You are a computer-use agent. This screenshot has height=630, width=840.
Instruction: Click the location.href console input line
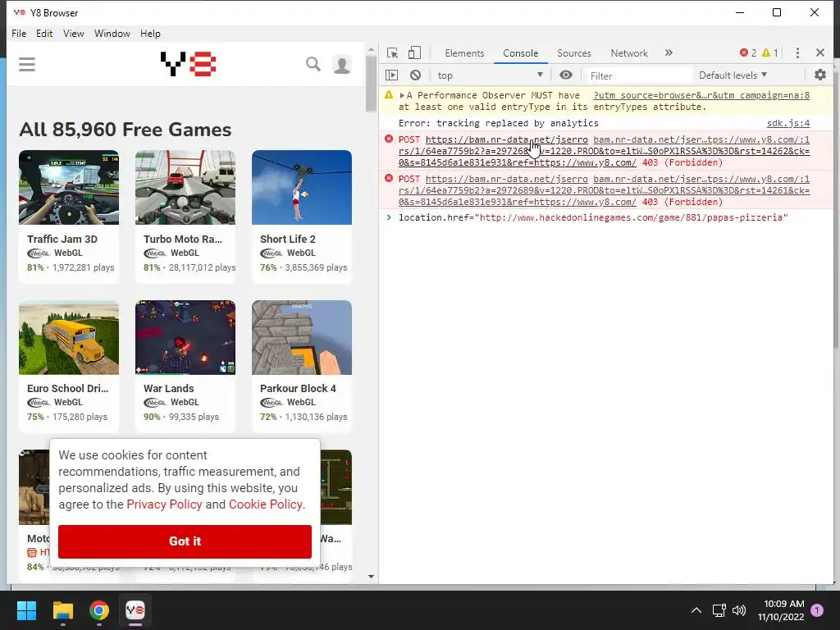click(x=593, y=217)
